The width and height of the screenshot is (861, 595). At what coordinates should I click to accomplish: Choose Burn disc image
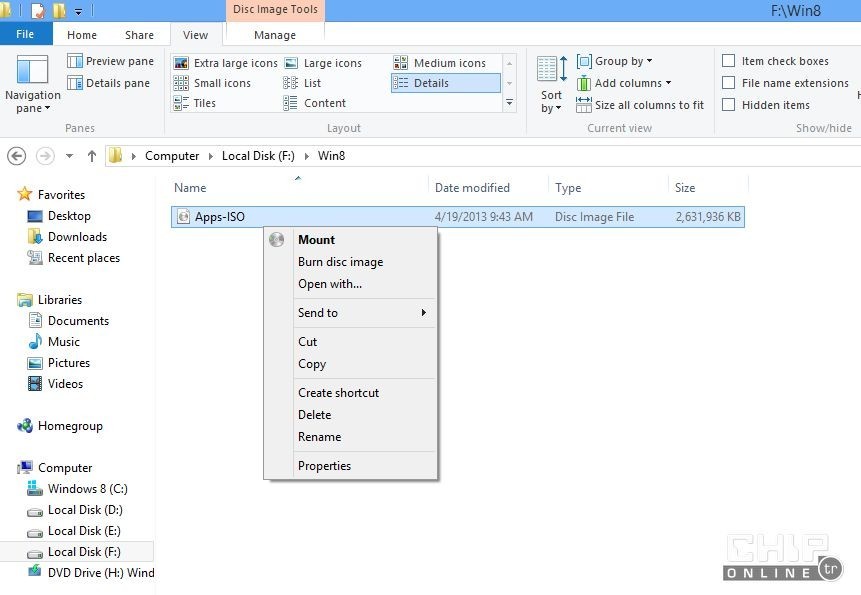click(351, 262)
